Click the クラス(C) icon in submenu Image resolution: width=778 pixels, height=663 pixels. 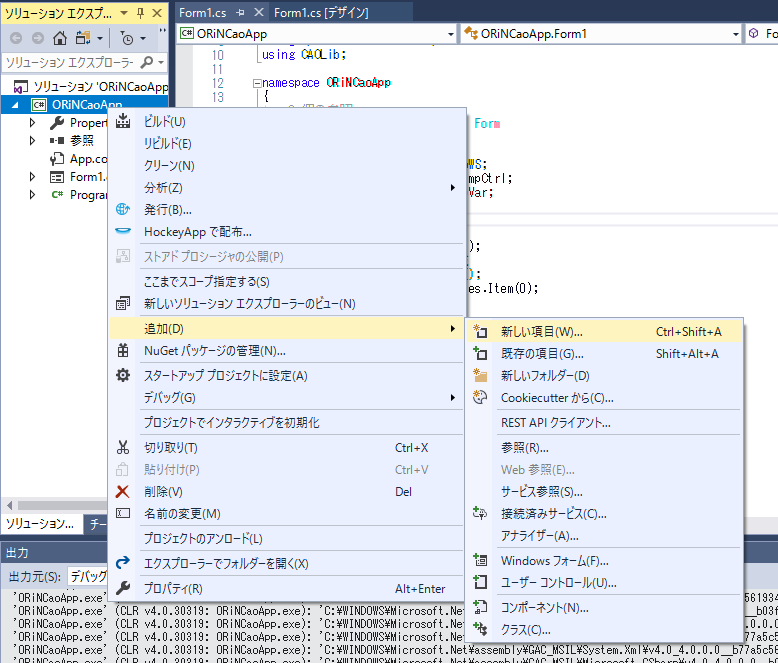click(x=480, y=629)
